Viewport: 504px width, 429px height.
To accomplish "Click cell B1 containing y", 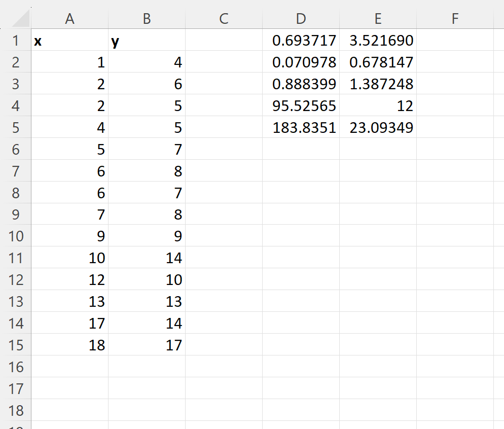I will [147, 41].
